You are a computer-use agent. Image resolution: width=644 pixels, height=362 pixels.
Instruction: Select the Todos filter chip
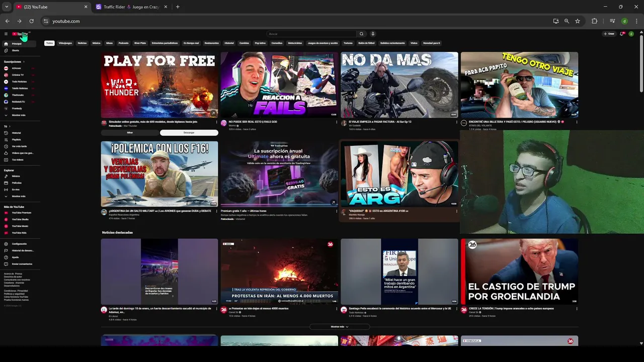[x=49, y=43]
